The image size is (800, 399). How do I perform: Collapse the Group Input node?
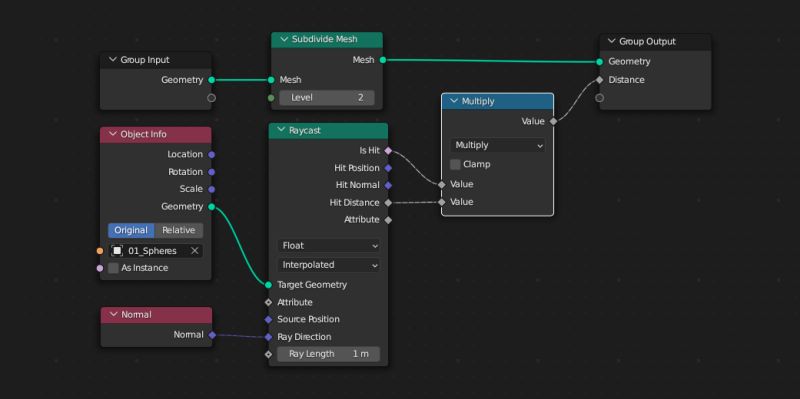coord(113,60)
